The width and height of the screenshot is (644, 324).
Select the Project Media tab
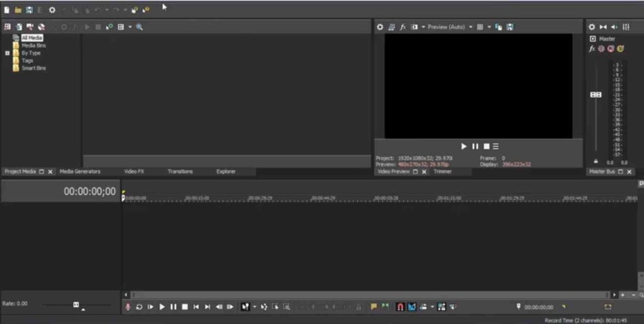click(20, 172)
